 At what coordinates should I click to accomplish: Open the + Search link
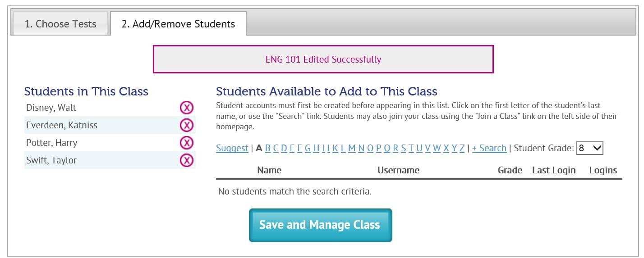[x=489, y=148]
